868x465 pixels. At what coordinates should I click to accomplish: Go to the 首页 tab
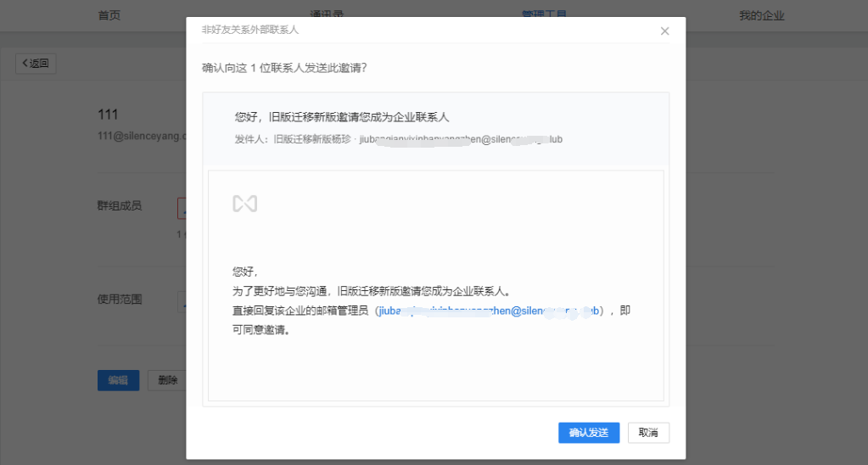tap(109, 15)
